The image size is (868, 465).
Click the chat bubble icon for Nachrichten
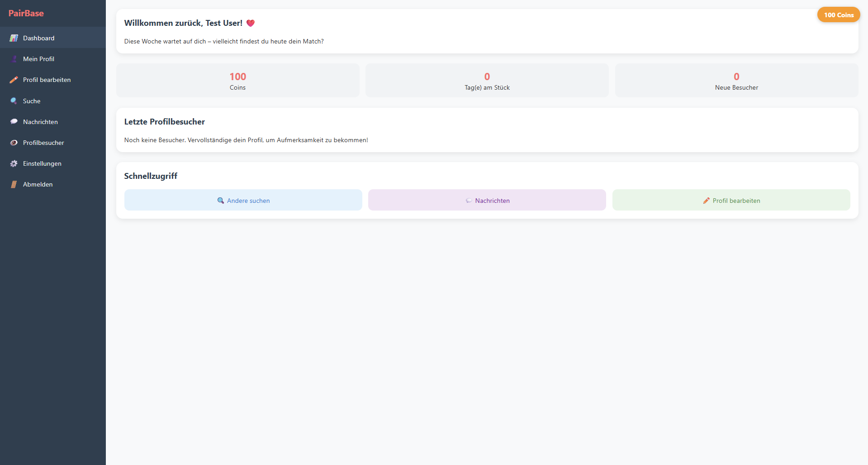pos(14,121)
